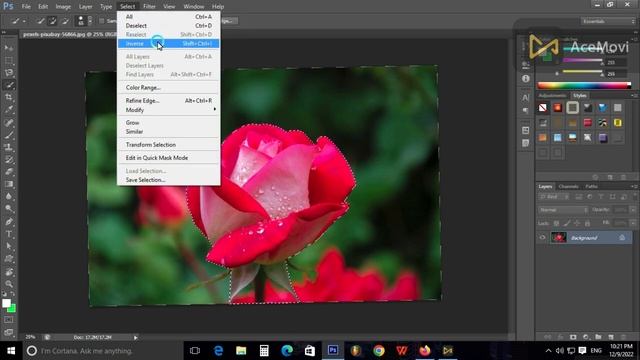Open Photoshop from the Windows taskbar
The width and height of the screenshot is (640, 360).
click(x=333, y=351)
